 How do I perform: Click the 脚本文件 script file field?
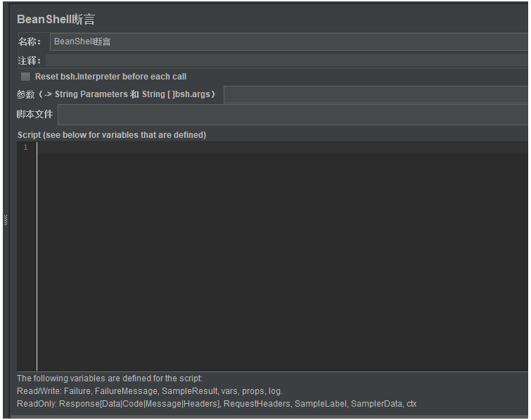point(294,115)
